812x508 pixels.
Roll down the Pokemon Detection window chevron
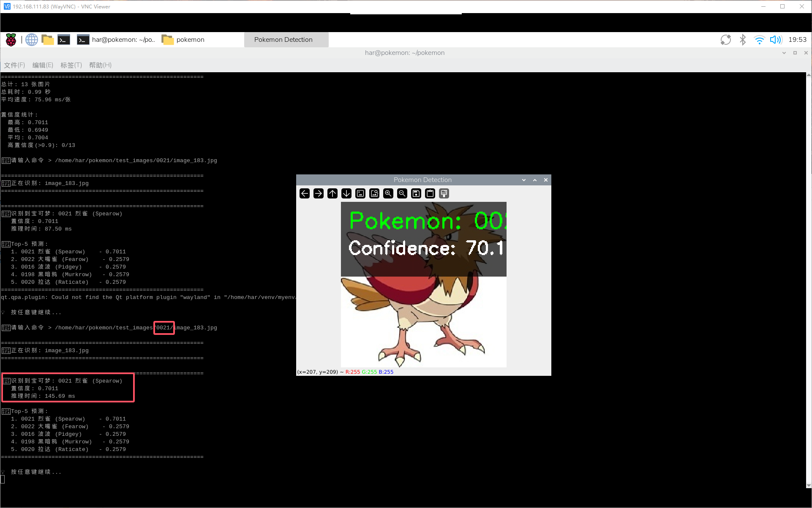(x=524, y=180)
